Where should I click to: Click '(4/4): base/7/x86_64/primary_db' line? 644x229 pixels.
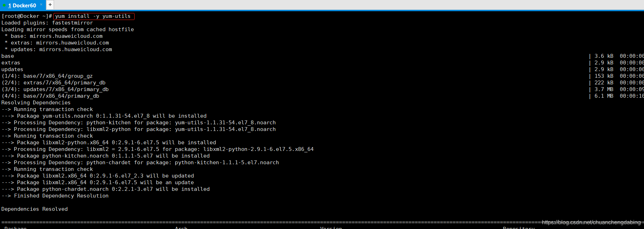pos(50,96)
